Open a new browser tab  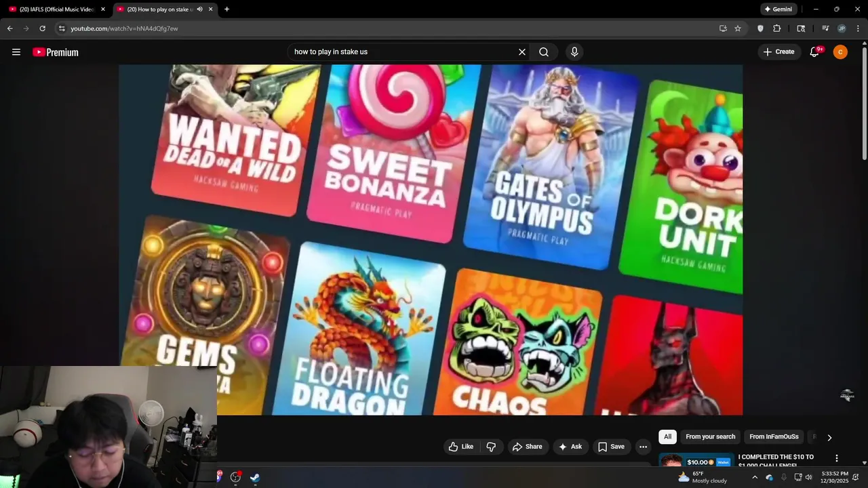click(x=226, y=9)
